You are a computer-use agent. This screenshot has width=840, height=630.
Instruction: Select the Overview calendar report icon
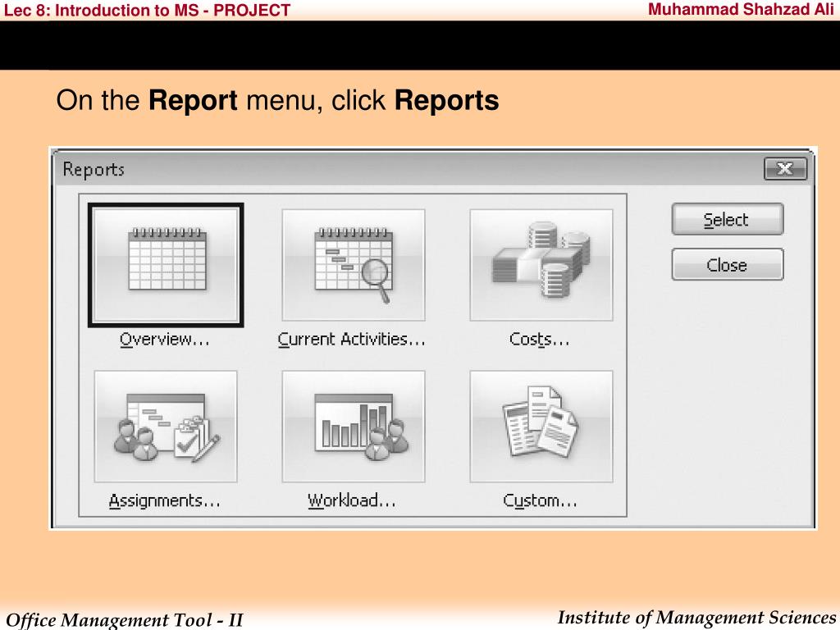[x=166, y=265]
